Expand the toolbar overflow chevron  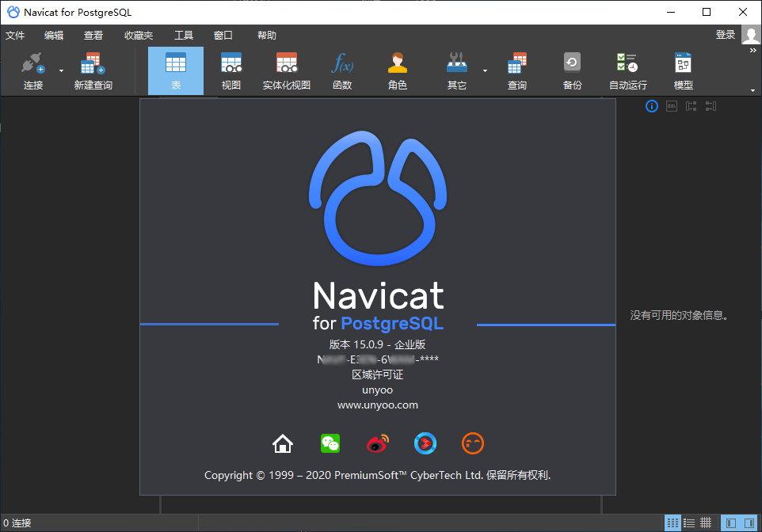click(x=752, y=51)
